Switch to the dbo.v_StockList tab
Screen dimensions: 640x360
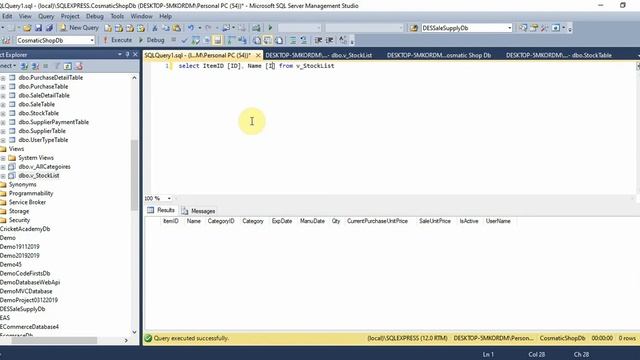click(318, 55)
